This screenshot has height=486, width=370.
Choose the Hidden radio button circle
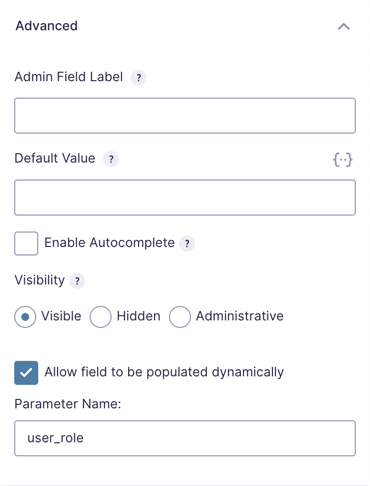tap(100, 317)
